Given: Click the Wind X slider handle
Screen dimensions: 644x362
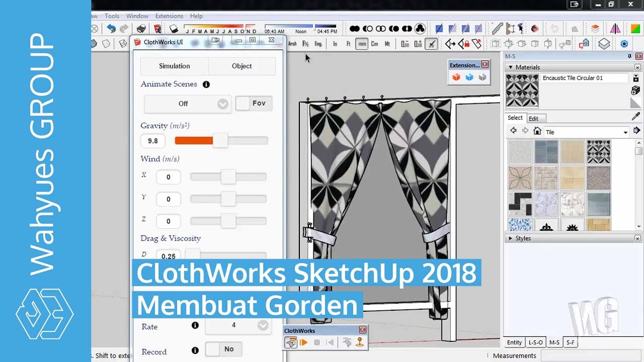Looking at the screenshot, I should point(228,176).
